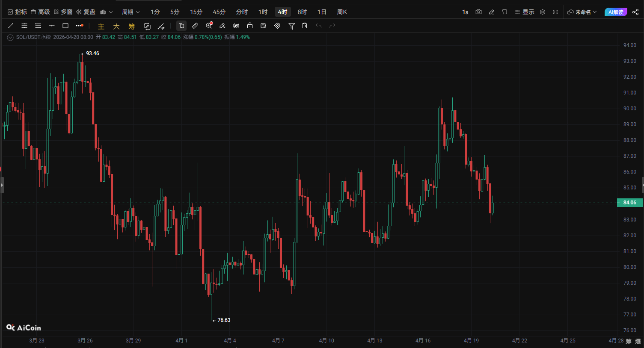The height and width of the screenshot is (348, 644).
Task: Toggle the hide drawings eye-link icon
Action: coord(277,26)
